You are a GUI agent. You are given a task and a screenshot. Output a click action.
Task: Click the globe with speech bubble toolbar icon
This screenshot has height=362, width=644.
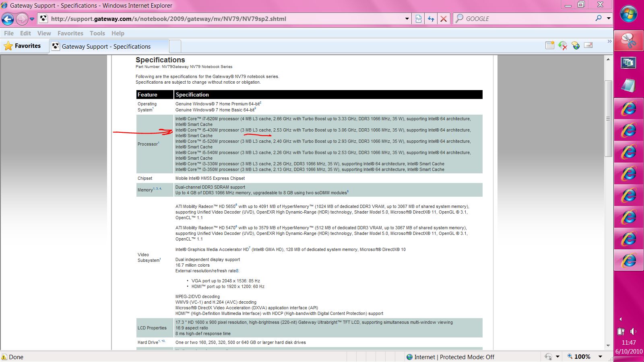tap(576, 46)
